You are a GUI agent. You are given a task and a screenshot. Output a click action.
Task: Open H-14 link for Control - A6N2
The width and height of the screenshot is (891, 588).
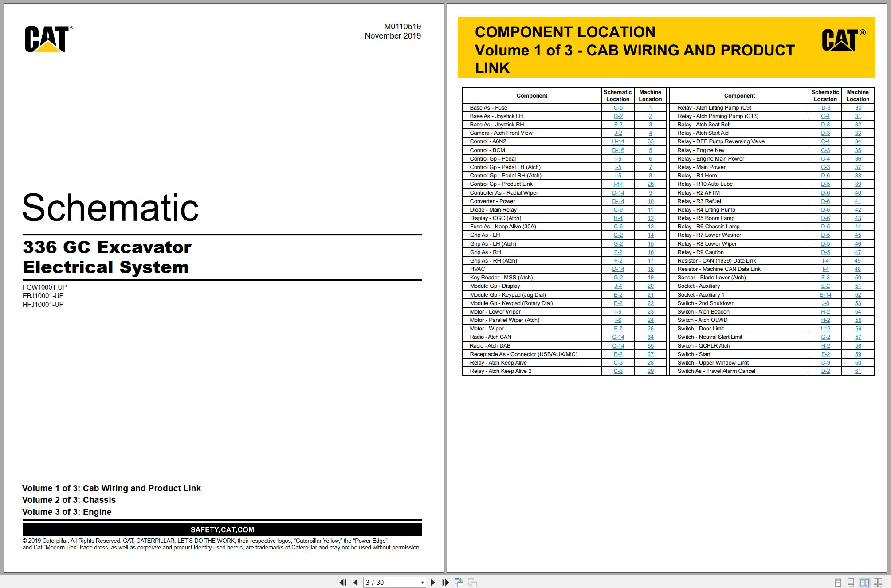tap(618, 141)
